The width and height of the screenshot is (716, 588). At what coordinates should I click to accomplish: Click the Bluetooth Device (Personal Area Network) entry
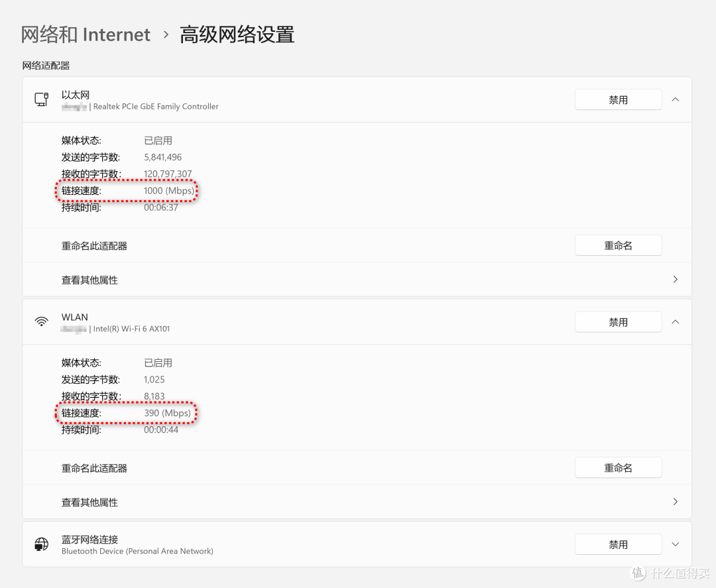(137, 551)
